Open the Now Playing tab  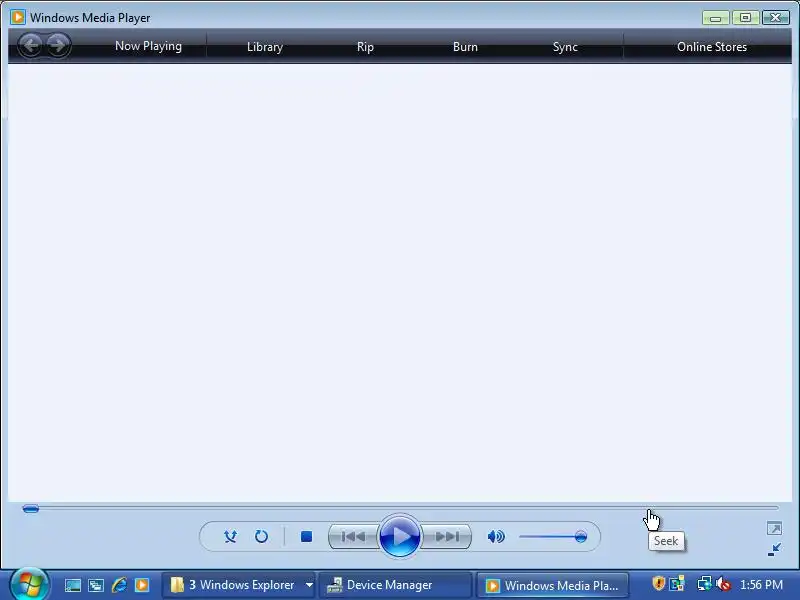148,46
